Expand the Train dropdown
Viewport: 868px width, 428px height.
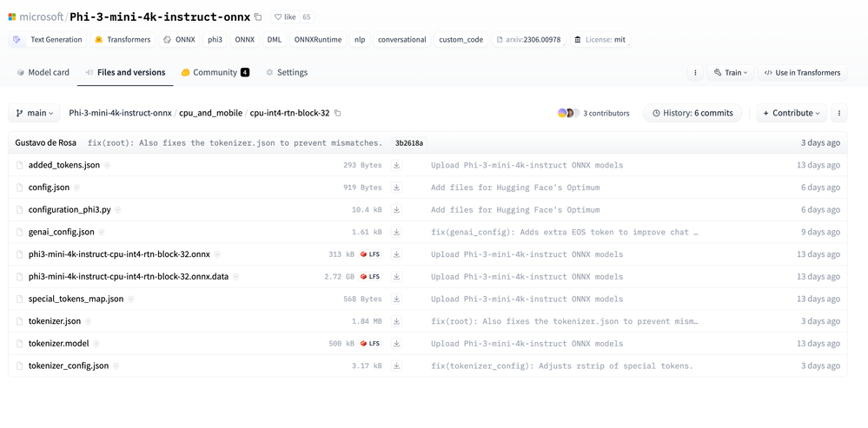tap(730, 72)
